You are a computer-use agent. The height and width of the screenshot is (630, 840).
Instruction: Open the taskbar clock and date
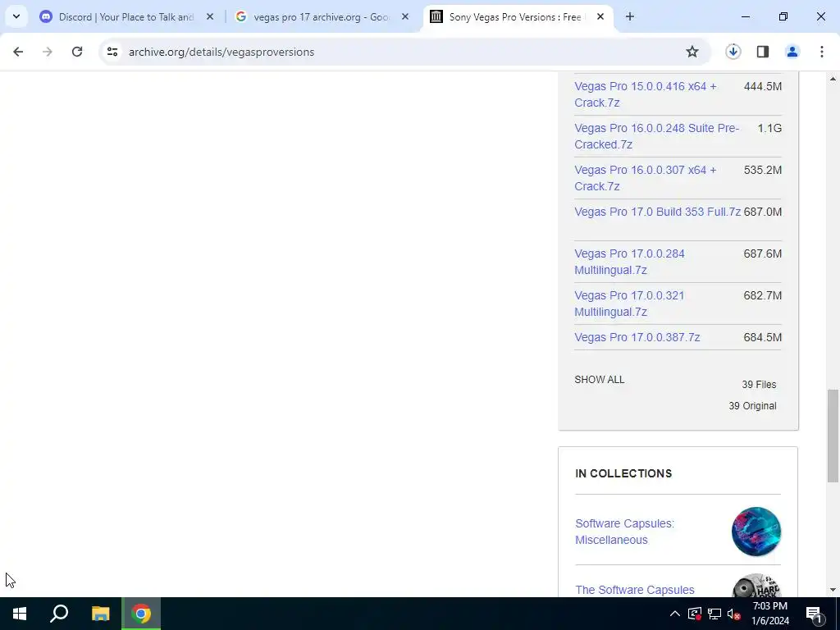pyautogui.click(x=769, y=614)
